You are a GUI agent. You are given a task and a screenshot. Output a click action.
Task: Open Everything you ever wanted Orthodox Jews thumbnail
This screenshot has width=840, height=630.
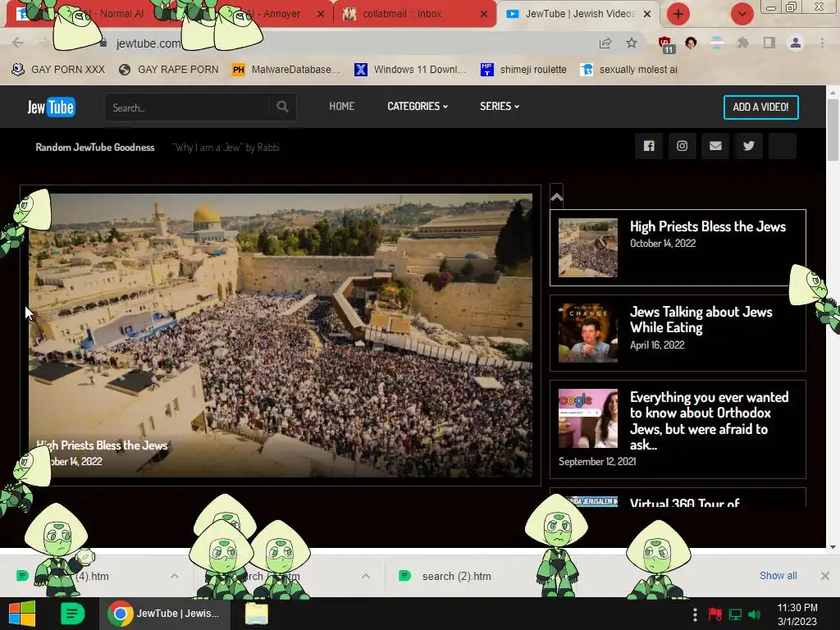click(x=587, y=418)
